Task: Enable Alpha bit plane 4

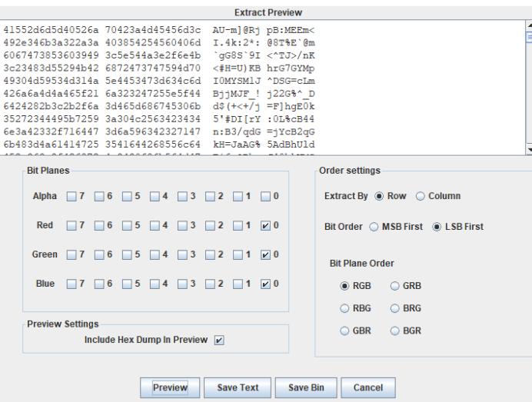Action: (155, 197)
